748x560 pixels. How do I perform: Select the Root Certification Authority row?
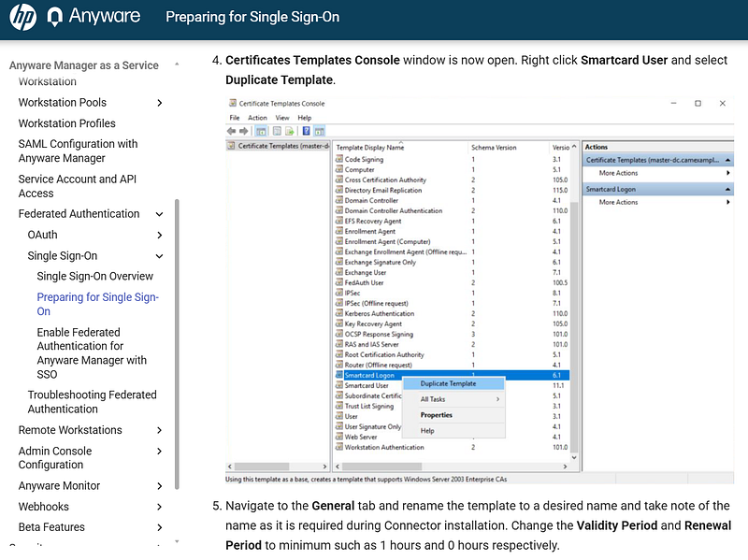452,354
